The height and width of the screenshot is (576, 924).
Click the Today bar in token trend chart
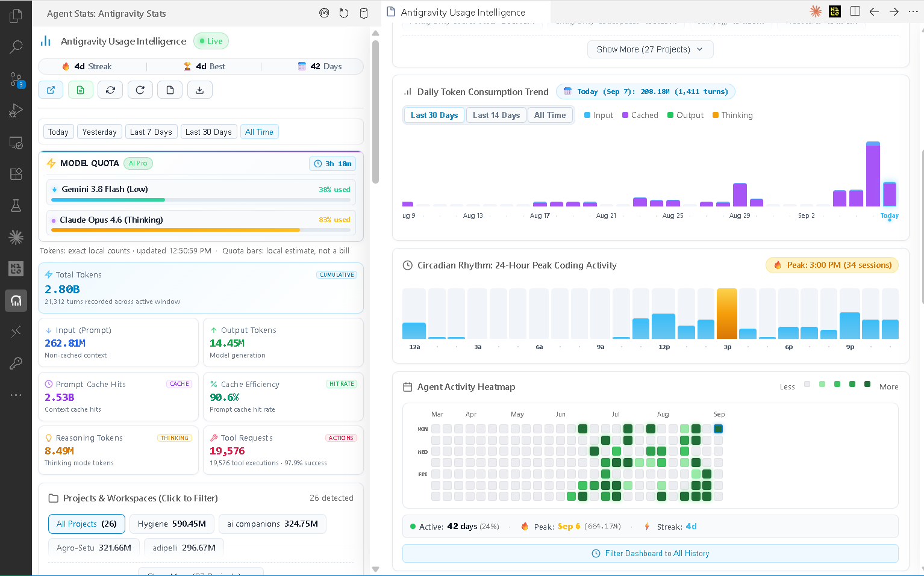coord(890,194)
